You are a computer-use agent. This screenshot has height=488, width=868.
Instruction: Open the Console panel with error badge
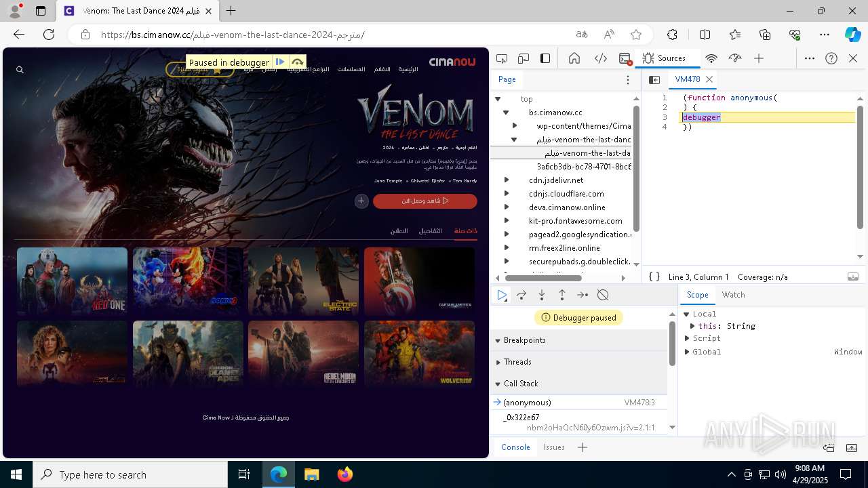point(625,59)
